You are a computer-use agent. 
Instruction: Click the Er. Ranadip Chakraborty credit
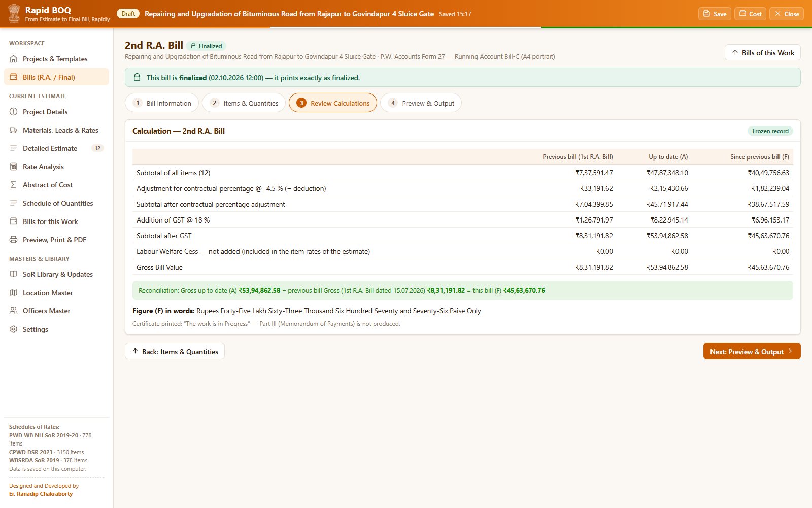41,494
